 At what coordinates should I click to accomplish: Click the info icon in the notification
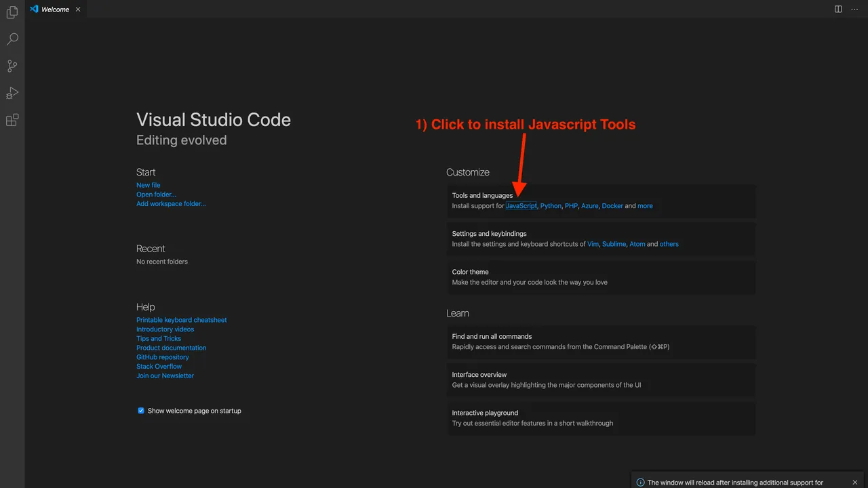click(x=641, y=483)
